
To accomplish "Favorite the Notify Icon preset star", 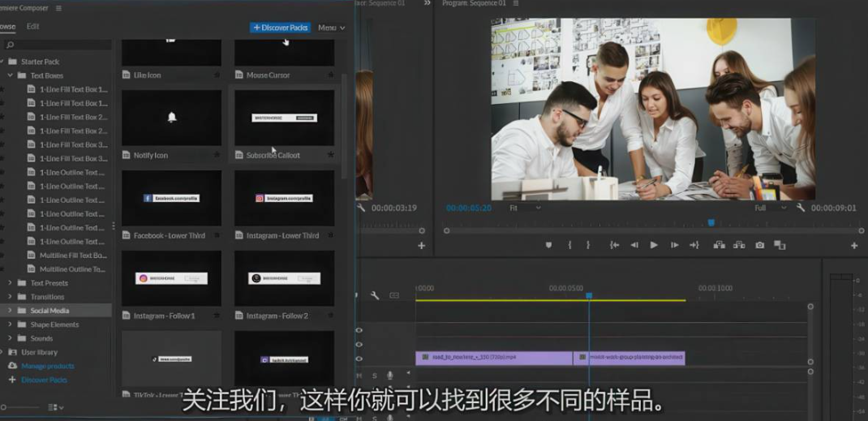I will [x=217, y=155].
